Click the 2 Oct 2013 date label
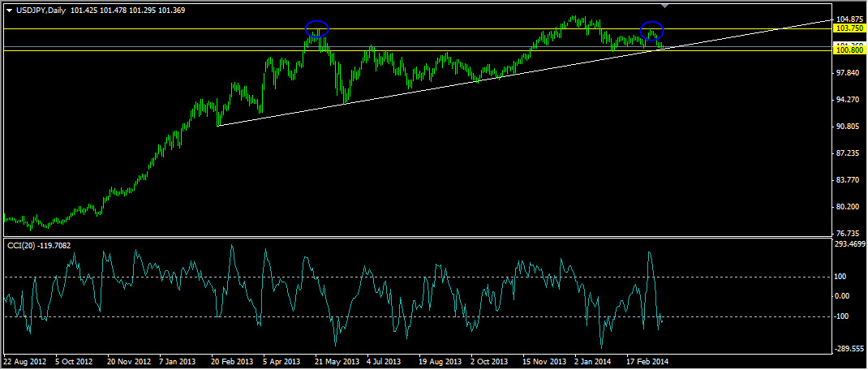868x370 pixels. (x=489, y=361)
